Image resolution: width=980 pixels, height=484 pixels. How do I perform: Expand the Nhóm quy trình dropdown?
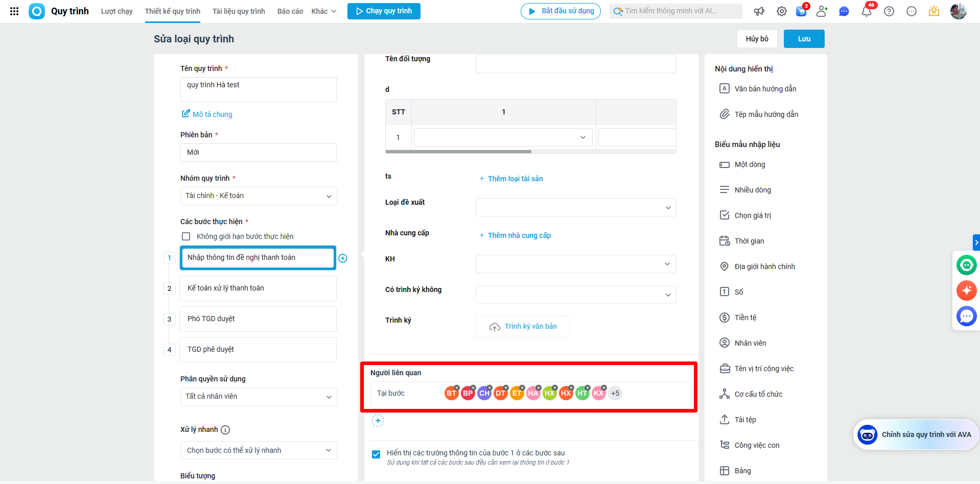coord(259,196)
